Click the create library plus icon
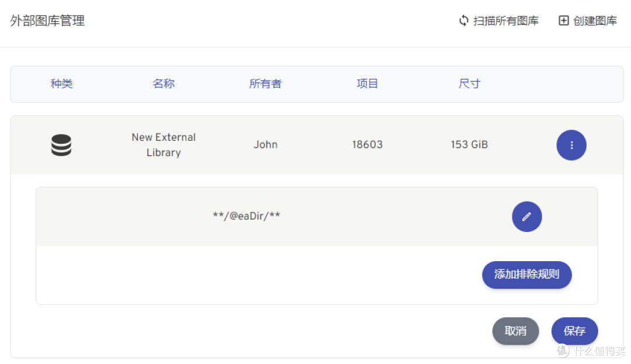This screenshot has width=631, height=364. point(563,20)
